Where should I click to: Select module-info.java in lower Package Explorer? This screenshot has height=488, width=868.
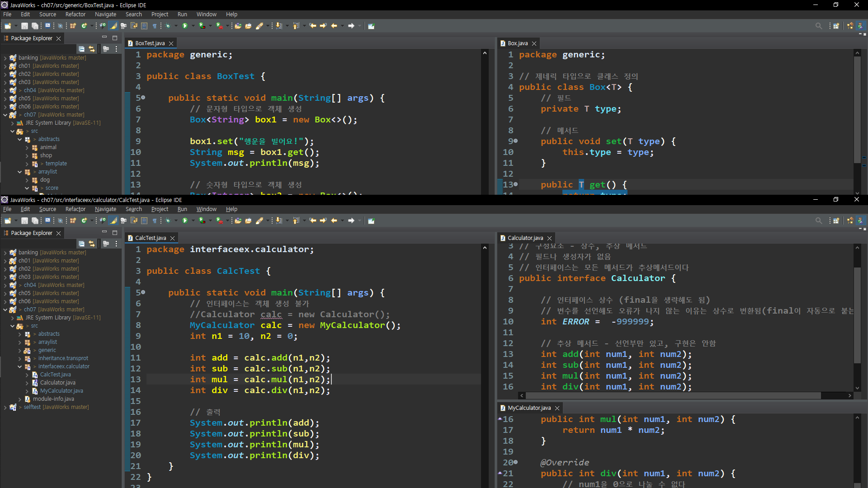coord(53,399)
